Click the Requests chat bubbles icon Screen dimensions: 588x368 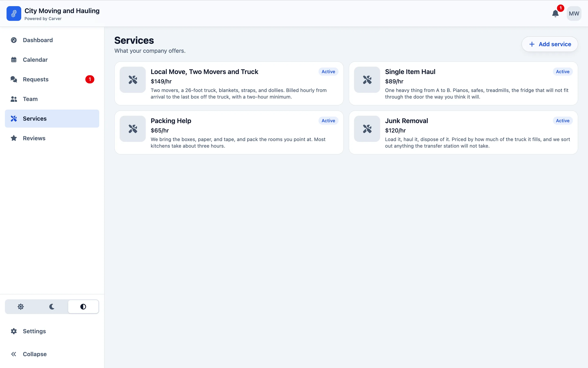coord(14,79)
